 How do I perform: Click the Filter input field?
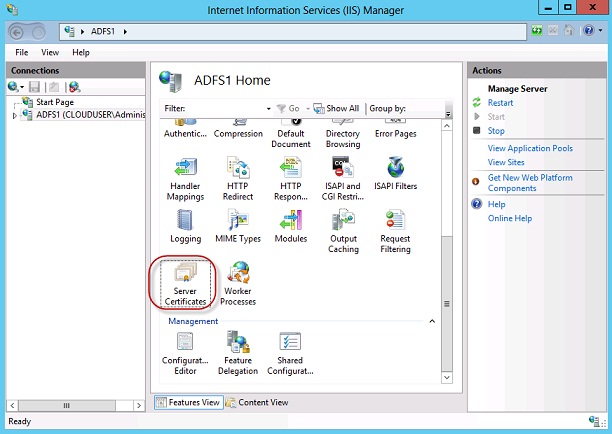point(225,108)
